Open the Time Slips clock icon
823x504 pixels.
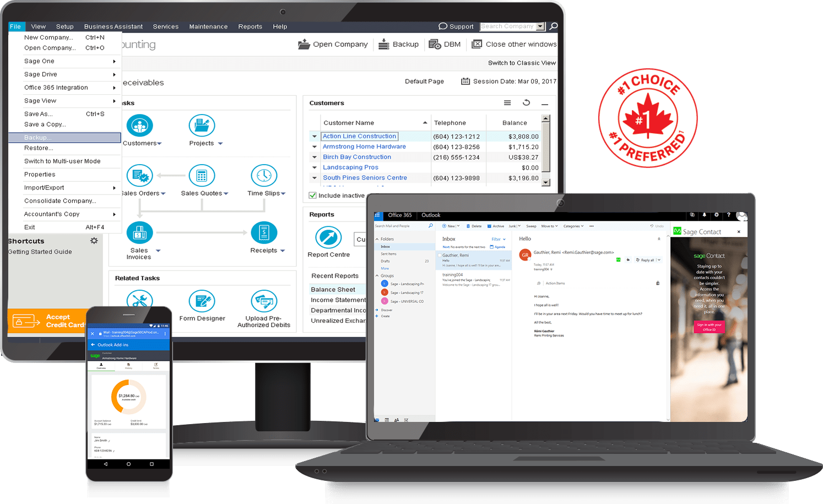point(264,176)
